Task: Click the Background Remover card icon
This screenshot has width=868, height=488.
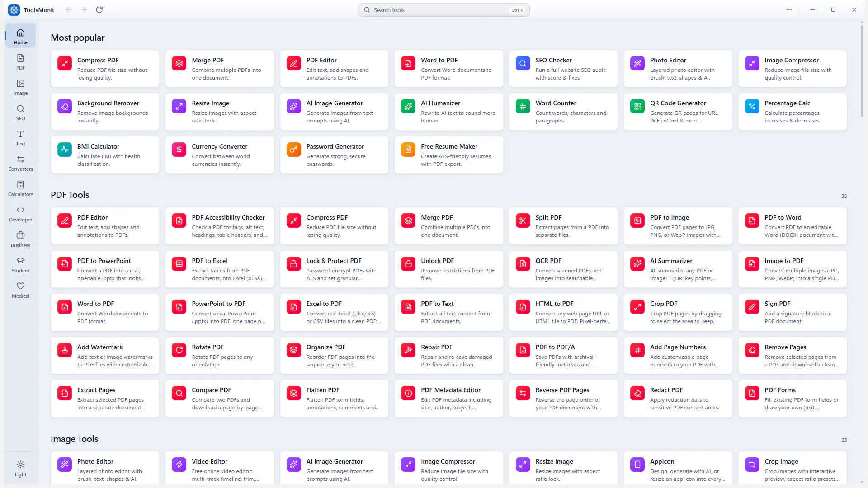Action: [65, 107]
